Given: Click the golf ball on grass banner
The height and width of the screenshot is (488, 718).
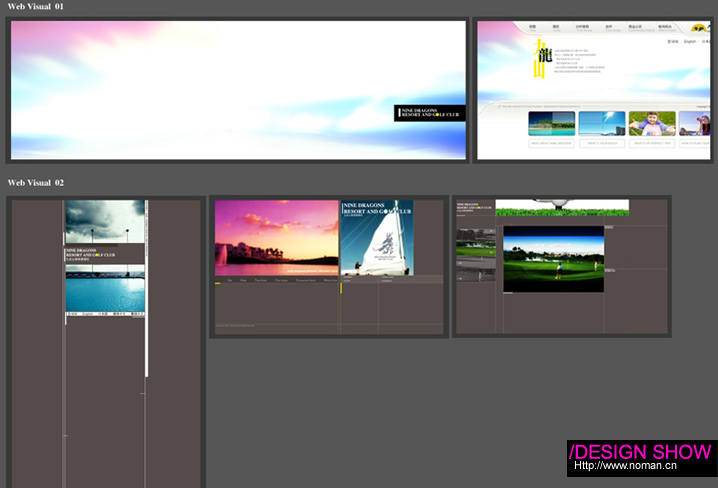Looking at the screenshot, I should pos(562,207).
